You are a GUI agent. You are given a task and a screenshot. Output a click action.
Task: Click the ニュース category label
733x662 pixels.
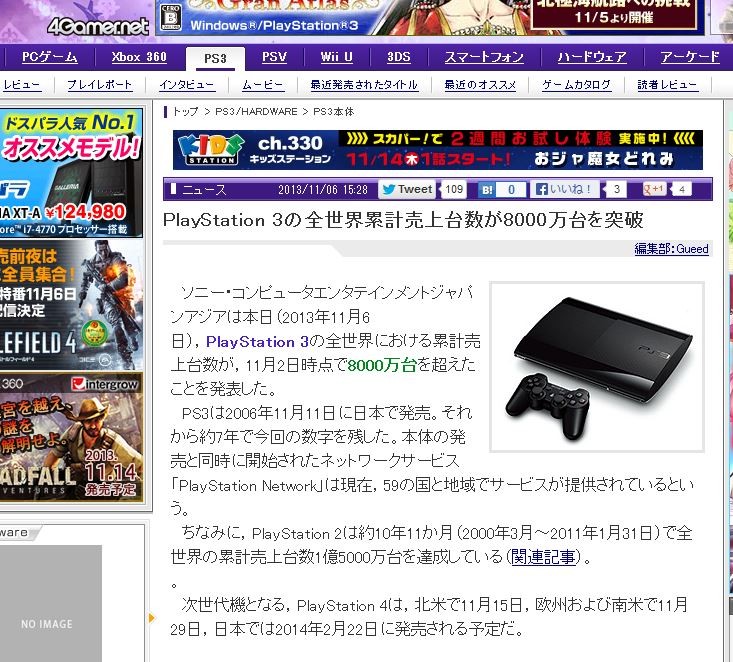pos(204,190)
